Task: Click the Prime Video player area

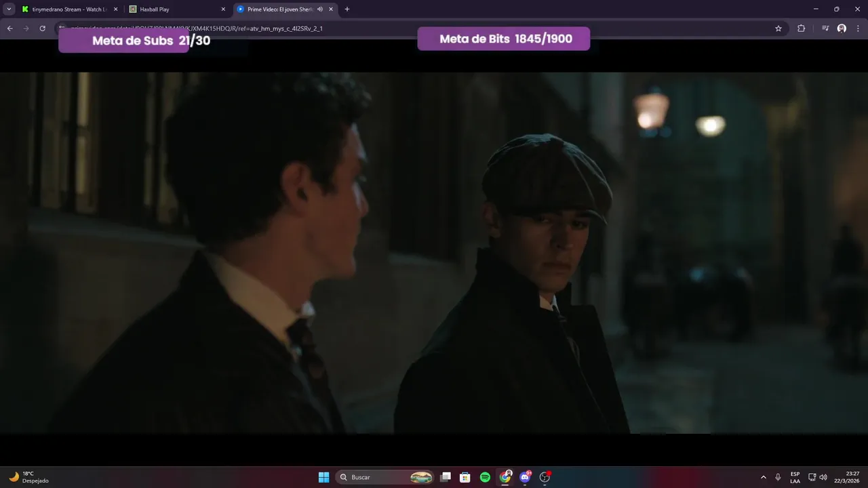Action: [x=434, y=253]
